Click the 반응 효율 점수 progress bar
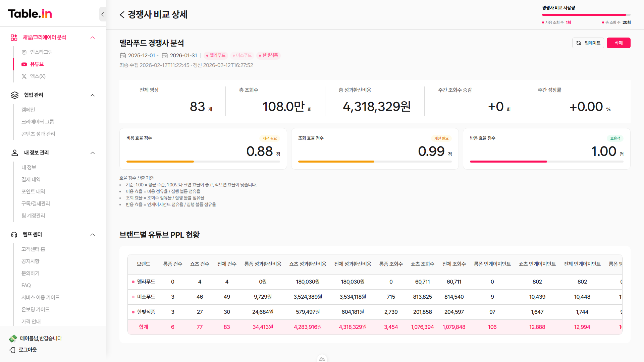Image resolution: width=644 pixels, height=362 pixels. (x=547, y=162)
